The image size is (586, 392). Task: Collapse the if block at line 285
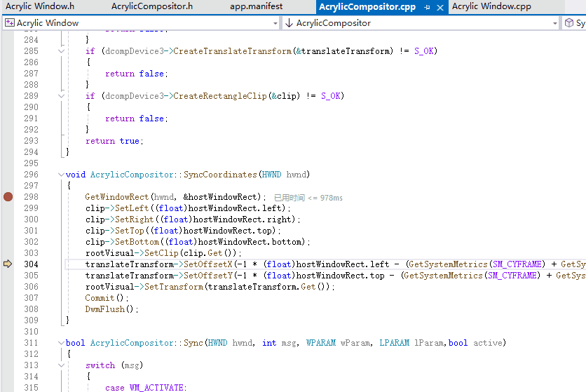[x=61, y=51]
